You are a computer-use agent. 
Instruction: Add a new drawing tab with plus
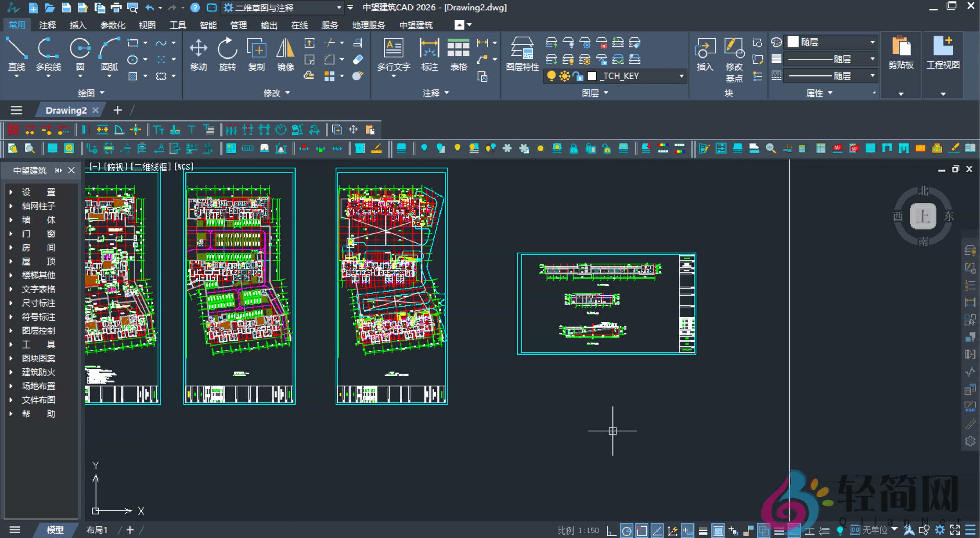click(x=118, y=110)
